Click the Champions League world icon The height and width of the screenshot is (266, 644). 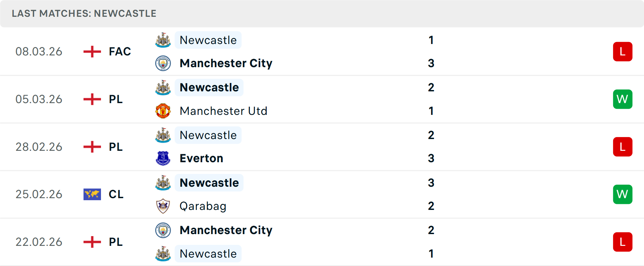[92, 194]
